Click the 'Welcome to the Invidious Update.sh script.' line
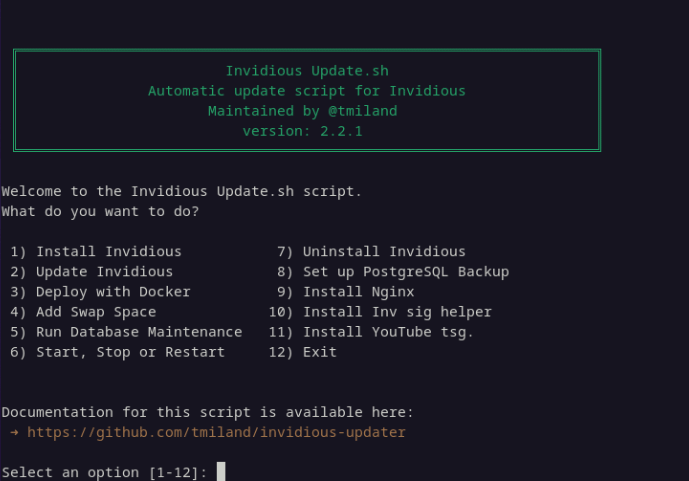The height and width of the screenshot is (481, 689). (181, 191)
